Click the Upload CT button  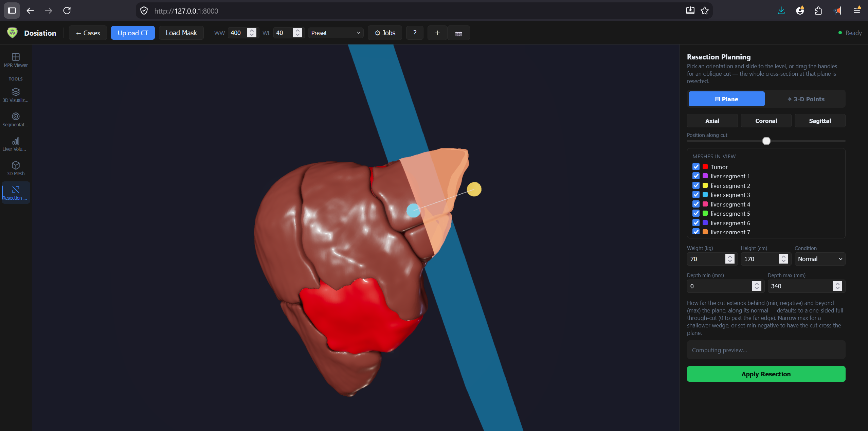133,33
